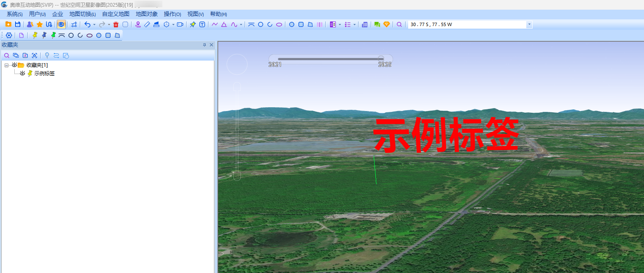The image size is (644, 273).
Task: Select the blue pushpin in second toolbar
Action: point(44,35)
